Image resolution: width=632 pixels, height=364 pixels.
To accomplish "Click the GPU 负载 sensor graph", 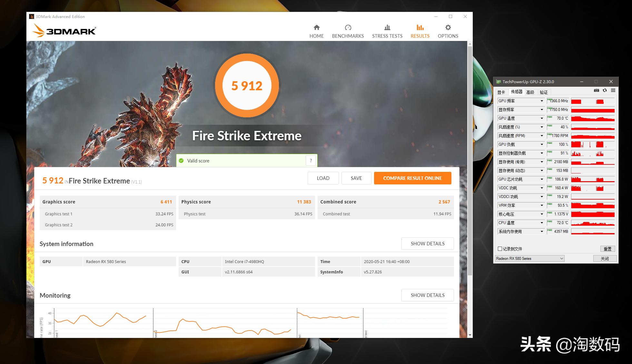I will pos(592,144).
